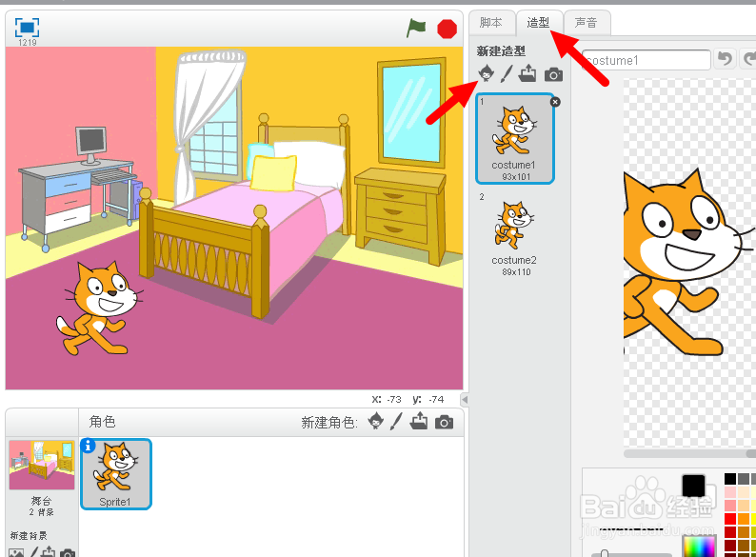Select costume2 thumbnail
Viewport: 756px width, 557px height.
point(515,235)
